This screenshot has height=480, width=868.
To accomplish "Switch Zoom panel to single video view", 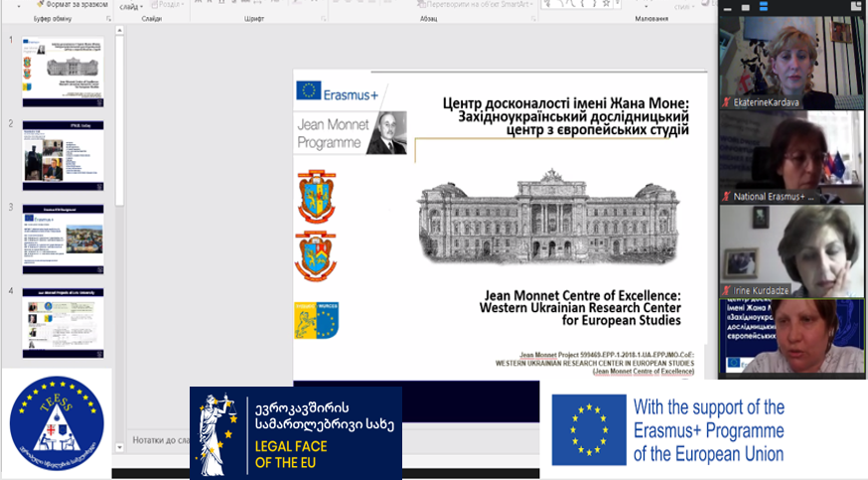I will tap(746, 7).
